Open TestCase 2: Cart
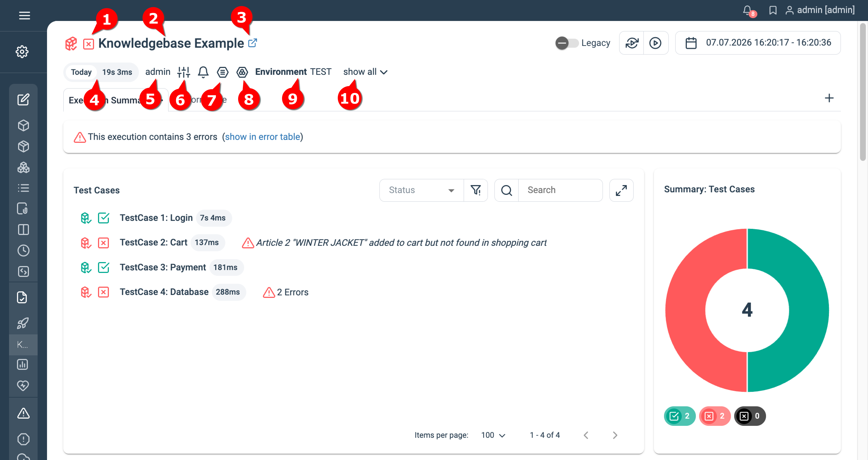868x460 pixels. click(x=153, y=242)
